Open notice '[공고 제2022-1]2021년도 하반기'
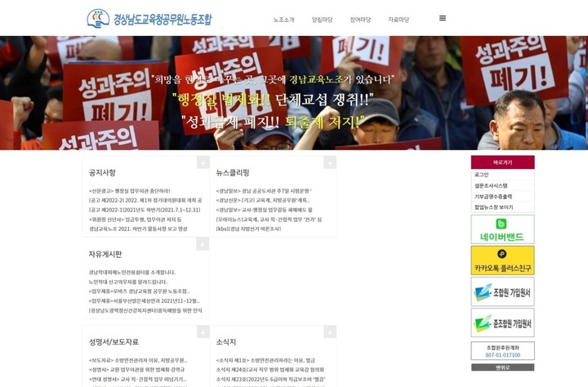The width and height of the screenshot is (588, 387). pyautogui.click(x=145, y=210)
